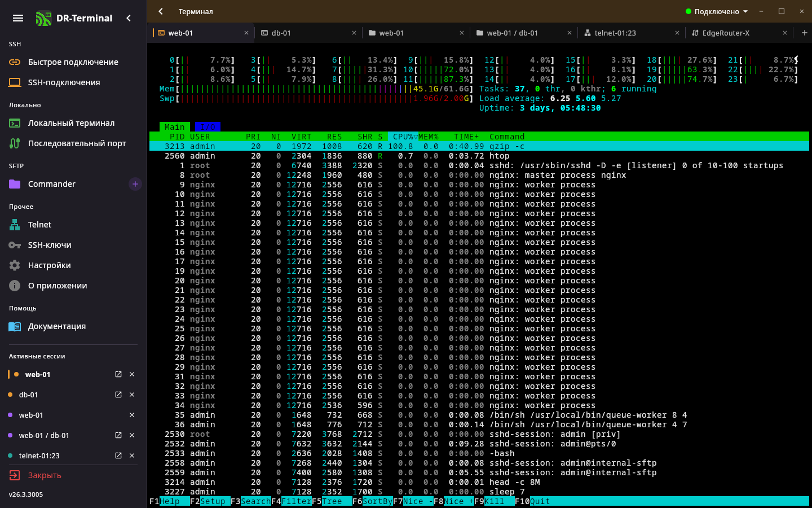Viewport: 812px width, 508px height.
Task: Sort by MEM% column header
Action: (429, 137)
